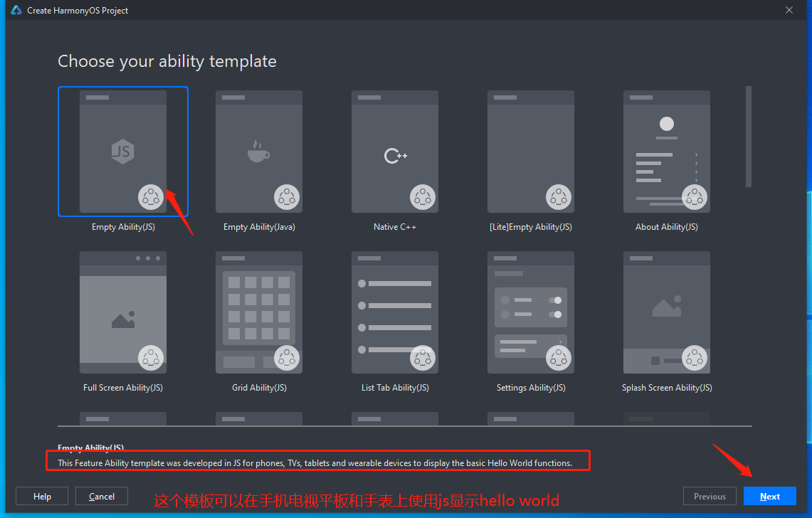
Task: Open Help for the project wizard
Action: coord(42,496)
